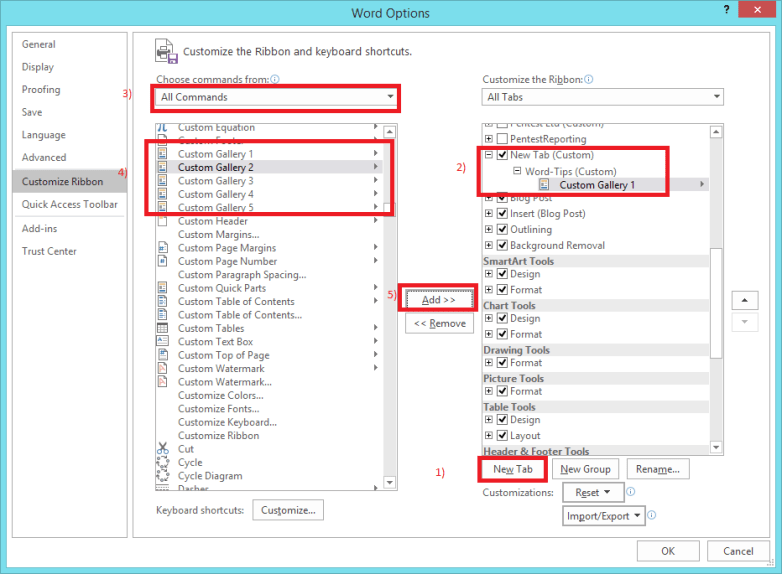
Task: Click the ribbon tabs list scrollbar thumb
Action: tap(716, 303)
